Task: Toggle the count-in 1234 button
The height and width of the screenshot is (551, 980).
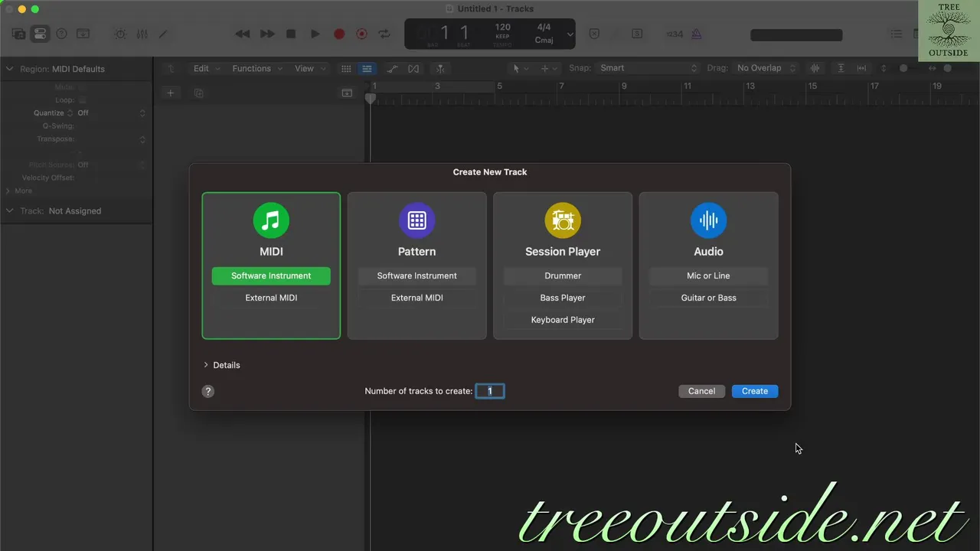Action: (x=675, y=34)
